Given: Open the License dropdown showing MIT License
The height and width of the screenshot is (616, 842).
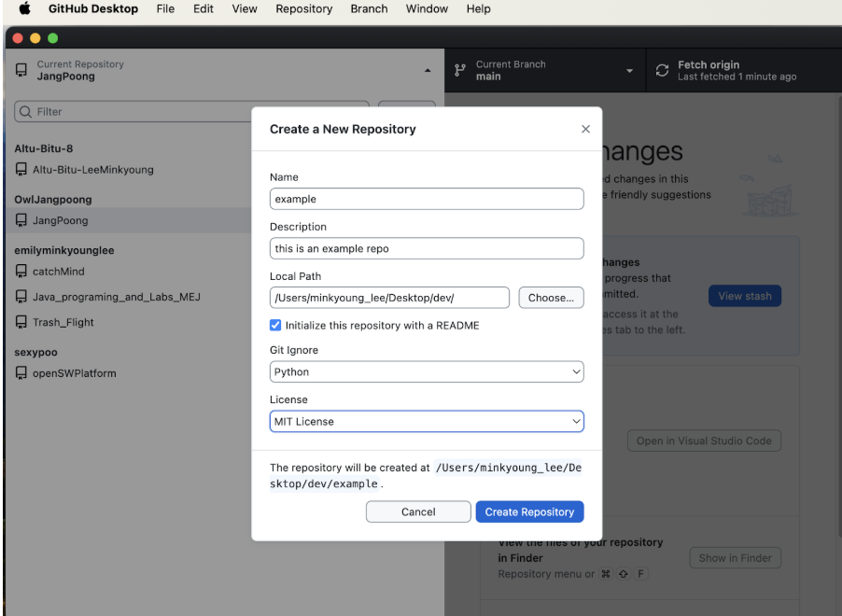Looking at the screenshot, I should 427,421.
